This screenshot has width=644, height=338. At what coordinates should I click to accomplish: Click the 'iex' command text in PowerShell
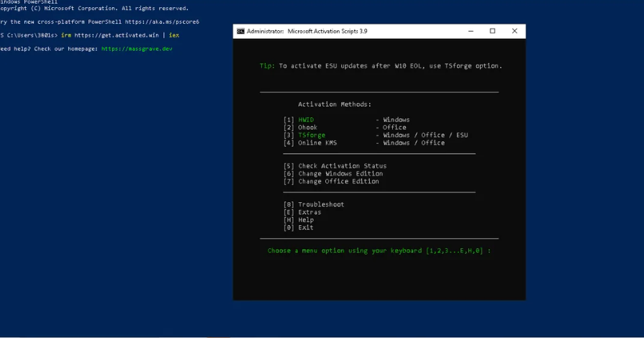[x=173, y=35]
